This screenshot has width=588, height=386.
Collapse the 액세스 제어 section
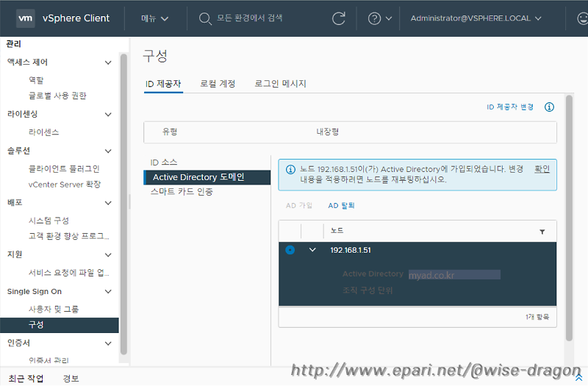coord(108,62)
